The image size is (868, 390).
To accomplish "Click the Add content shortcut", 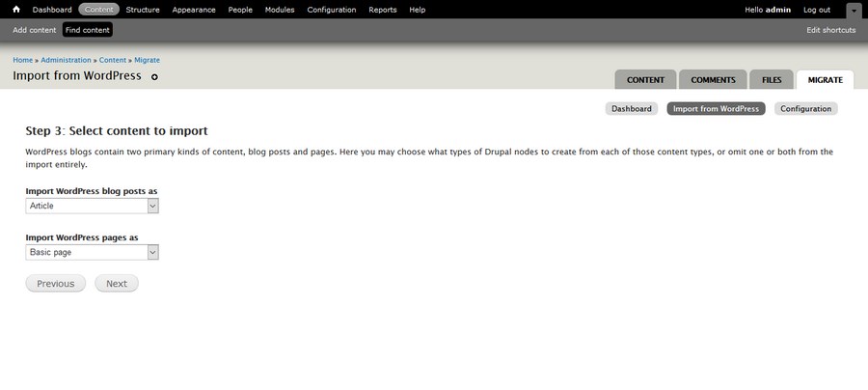I will pyautogui.click(x=35, y=30).
